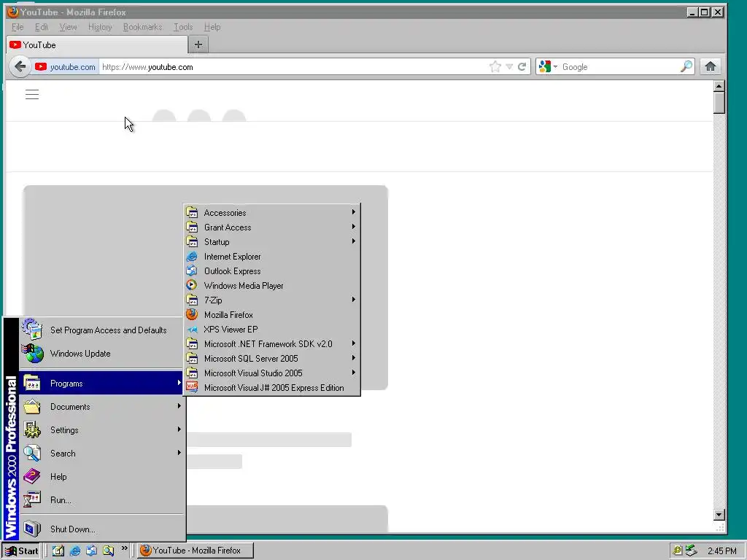Open Internet Explorer from Programs menu
Viewport: 747px width, 560px height.
coord(271,257)
